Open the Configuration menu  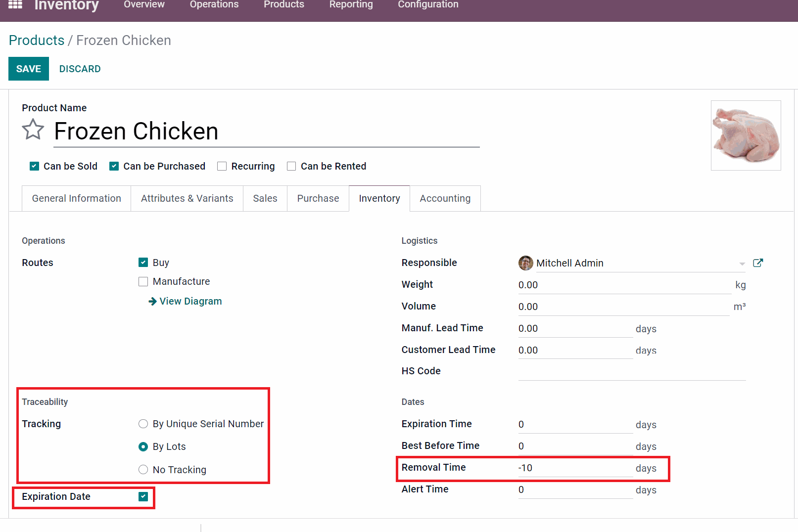pos(427,4)
